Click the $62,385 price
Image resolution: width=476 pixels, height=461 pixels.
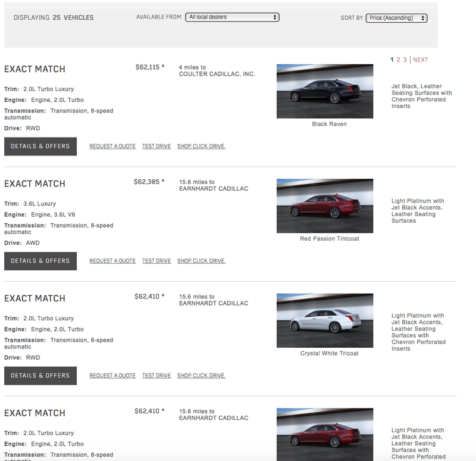click(149, 182)
